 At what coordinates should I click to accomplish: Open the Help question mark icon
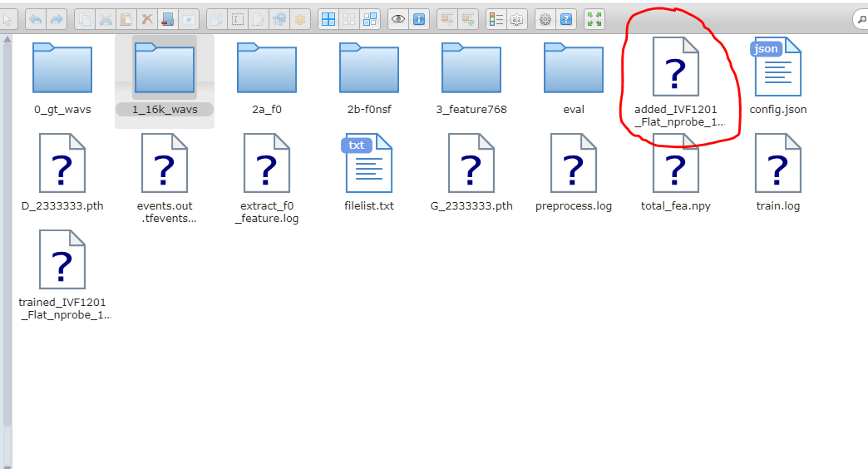(566, 19)
